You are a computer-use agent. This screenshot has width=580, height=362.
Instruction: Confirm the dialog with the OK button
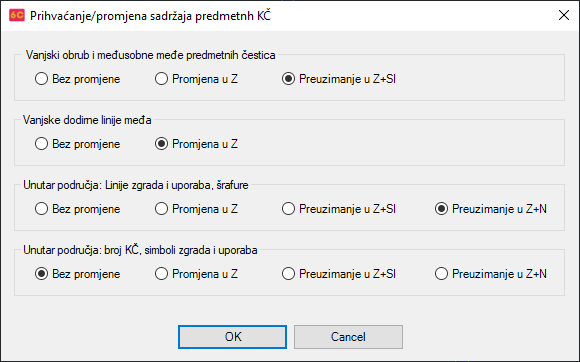pyautogui.click(x=232, y=337)
